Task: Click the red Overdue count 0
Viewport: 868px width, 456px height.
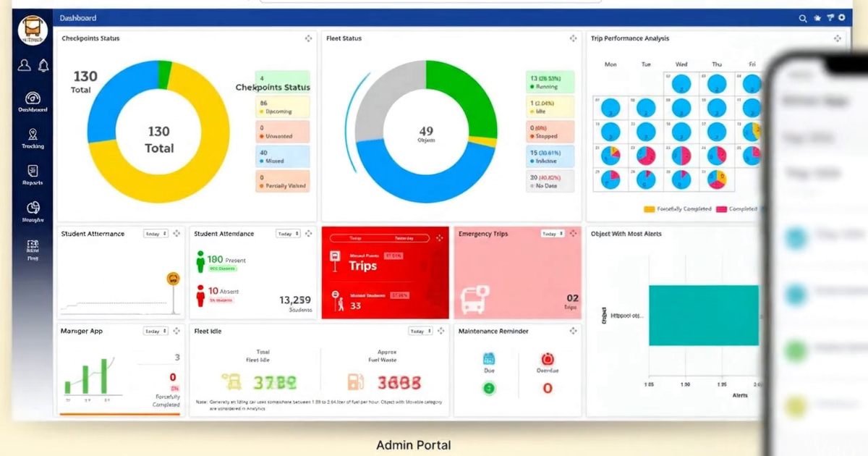Action: 548,389
